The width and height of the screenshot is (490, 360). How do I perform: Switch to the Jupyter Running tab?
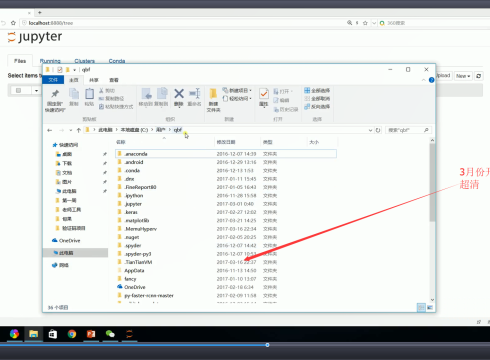pyautogui.click(x=50, y=61)
